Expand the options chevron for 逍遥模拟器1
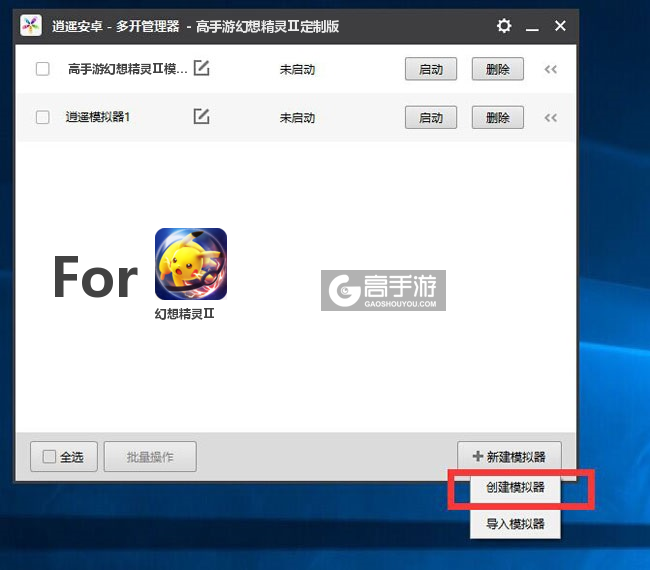Image resolution: width=650 pixels, height=570 pixels. point(551,118)
